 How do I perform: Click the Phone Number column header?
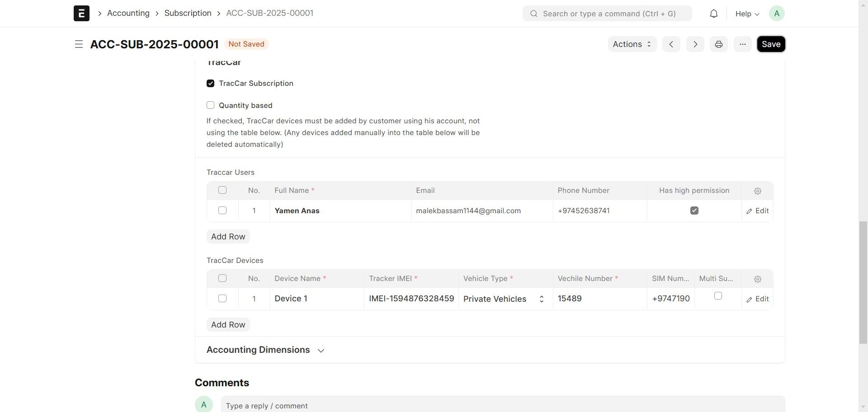click(x=600, y=191)
